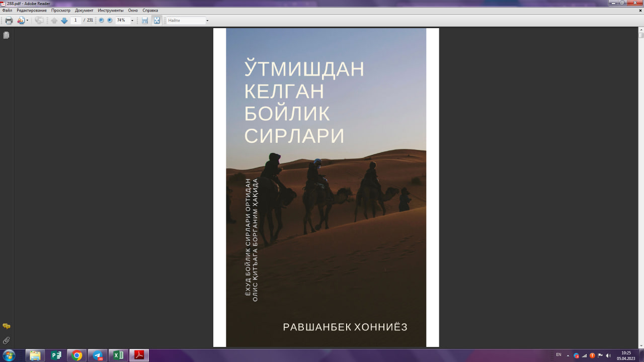Expand the 74% zoom level dropdown
The width and height of the screenshot is (644, 362).
point(132,21)
